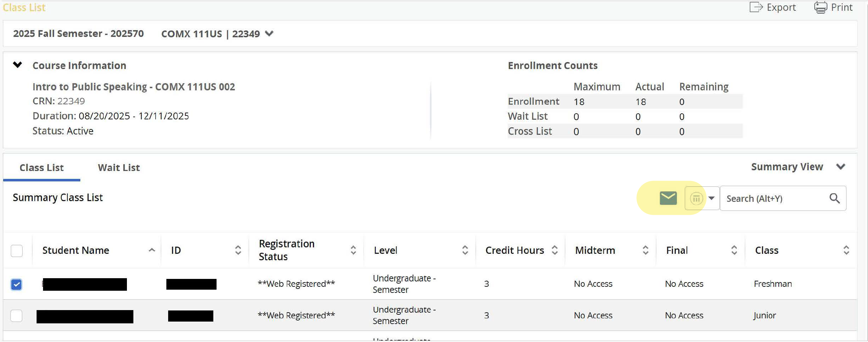Image resolution: width=868 pixels, height=342 pixels.
Task: Sort by Credit Hours column
Action: [x=554, y=250]
